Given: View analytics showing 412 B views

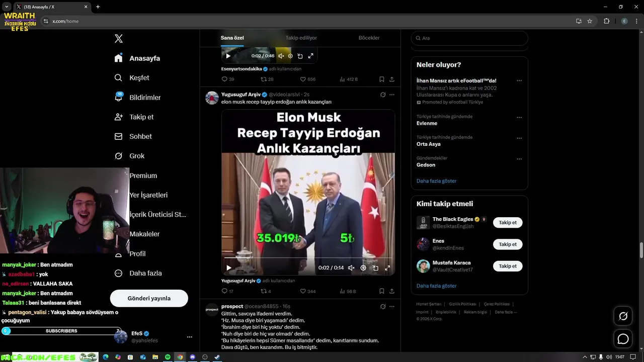Looking at the screenshot, I should click(348, 79).
